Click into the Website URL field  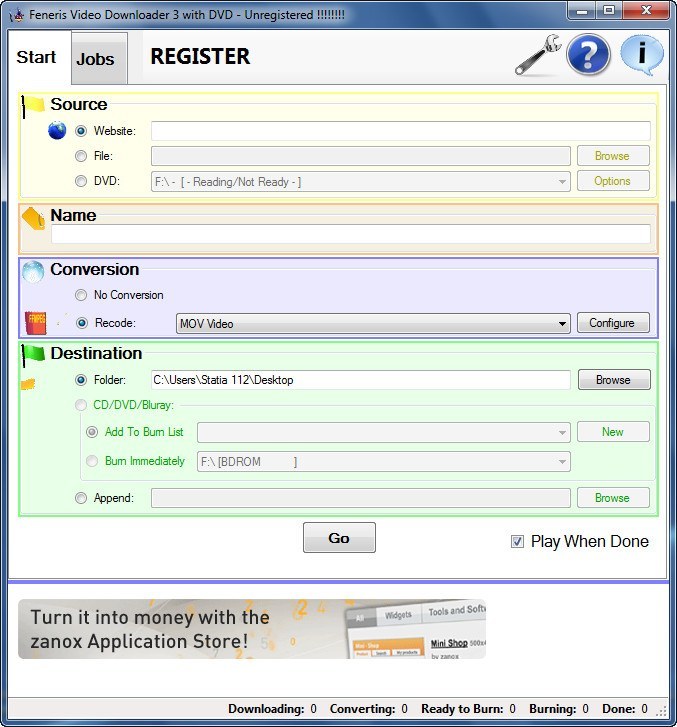(x=400, y=131)
